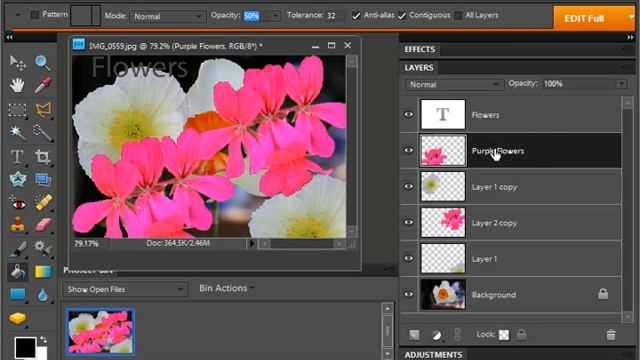Select the Red Eye Removal tool

click(18, 203)
